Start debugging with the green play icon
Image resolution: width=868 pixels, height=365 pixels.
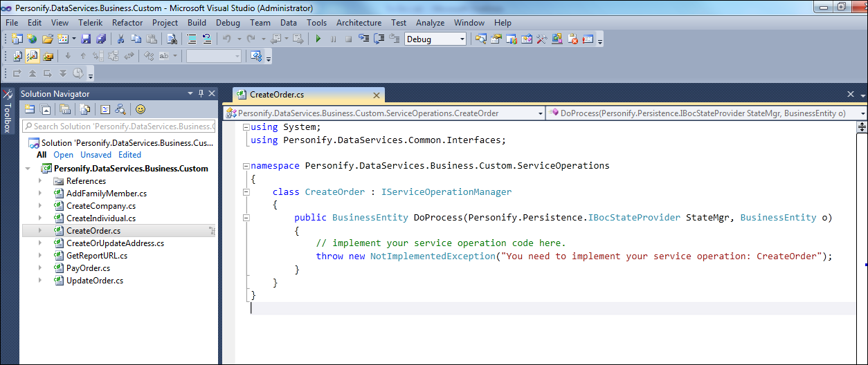click(318, 39)
